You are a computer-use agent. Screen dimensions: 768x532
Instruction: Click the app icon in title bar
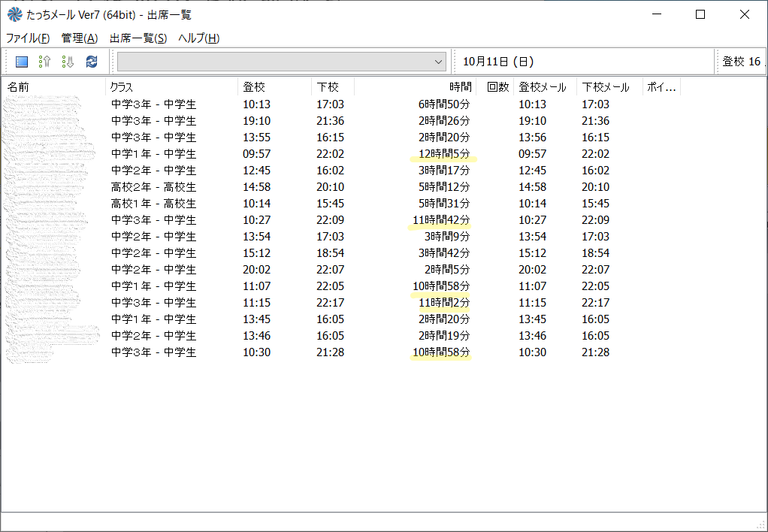coord(14,14)
